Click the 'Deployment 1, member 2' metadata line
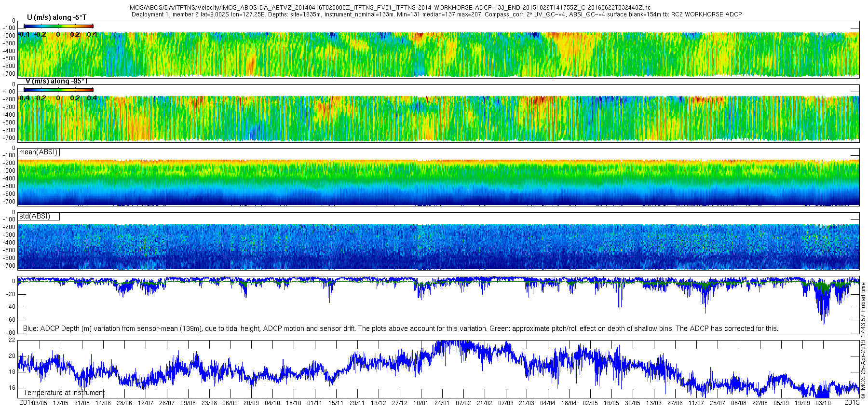This screenshot has width=868, height=410. click(436, 14)
